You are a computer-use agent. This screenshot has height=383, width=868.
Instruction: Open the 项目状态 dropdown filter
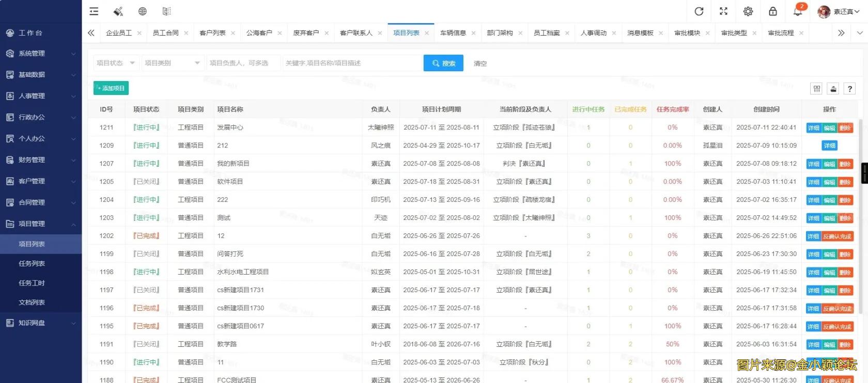click(116, 63)
